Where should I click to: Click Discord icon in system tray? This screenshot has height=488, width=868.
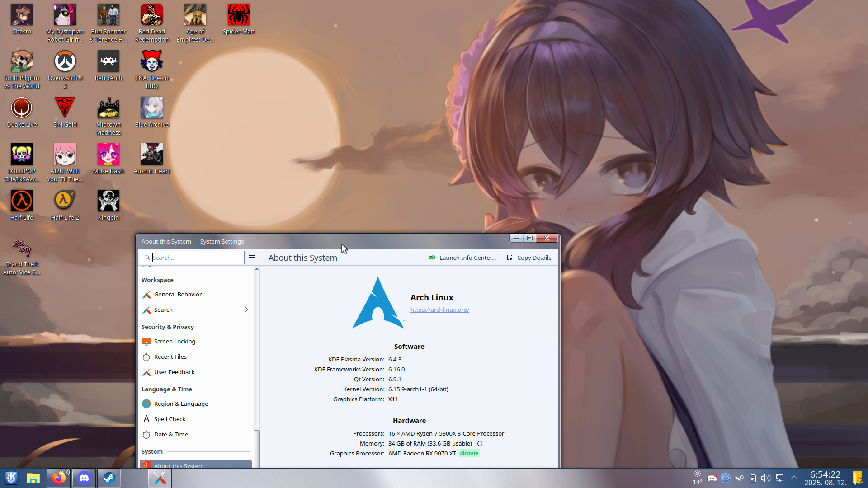712,478
